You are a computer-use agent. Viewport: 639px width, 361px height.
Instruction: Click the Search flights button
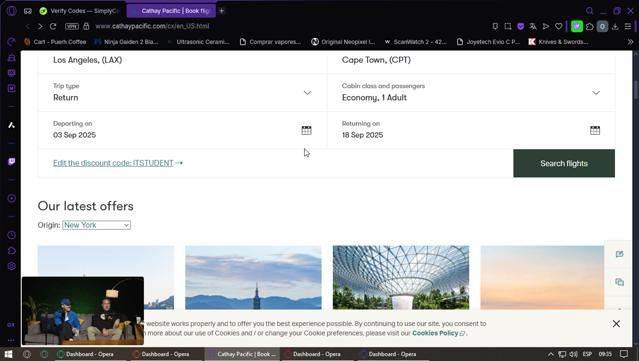[564, 163]
